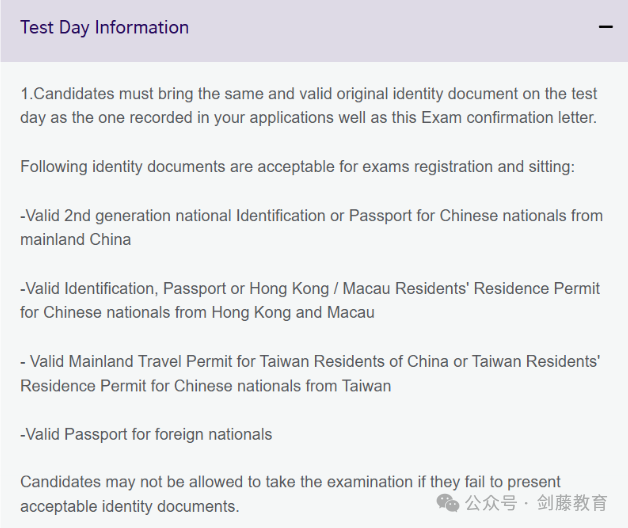Click the "Exam confirmation letter" phrase
This screenshot has width=628, height=528.
click(508, 118)
